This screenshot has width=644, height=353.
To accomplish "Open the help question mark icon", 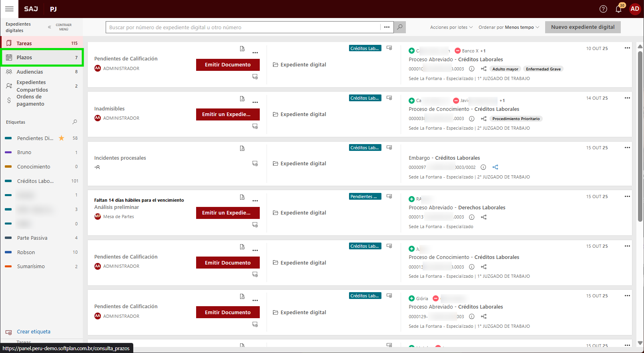I will pos(603,9).
